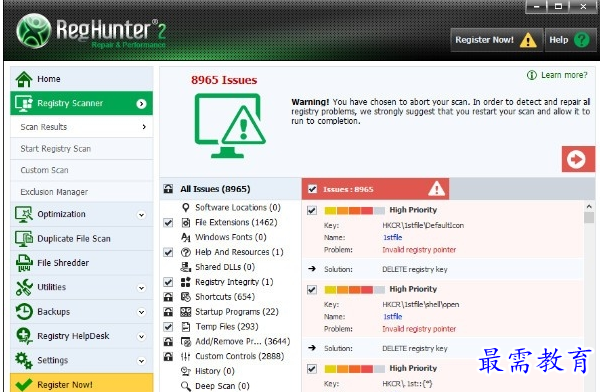600x392 pixels.
Task: Click the Registry Scanner monitor icon
Action: pos(24,103)
